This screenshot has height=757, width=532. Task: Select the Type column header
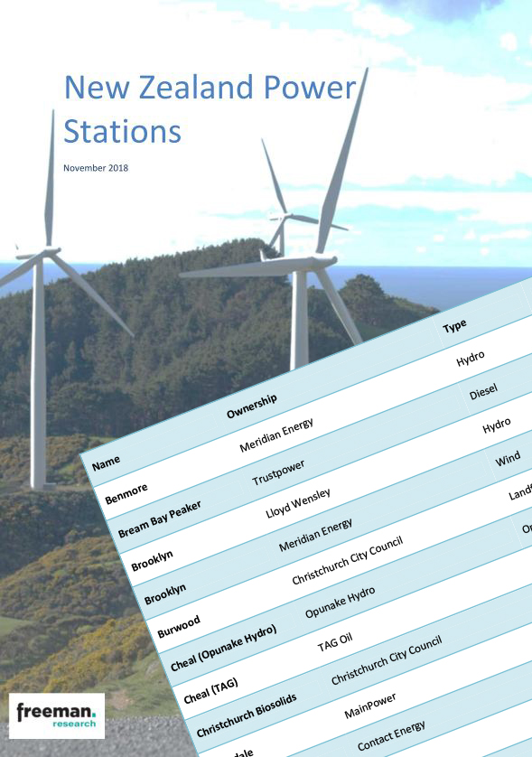(x=454, y=327)
